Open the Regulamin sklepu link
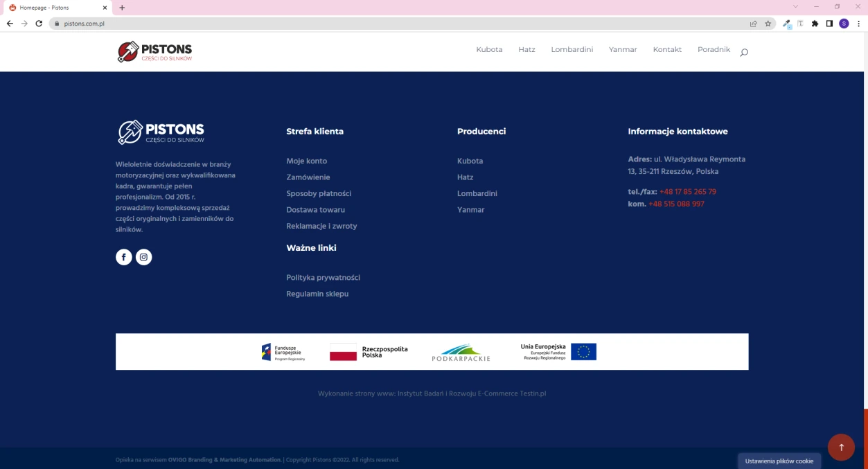This screenshot has height=469, width=868. pyautogui.click(x=317, y=294)
